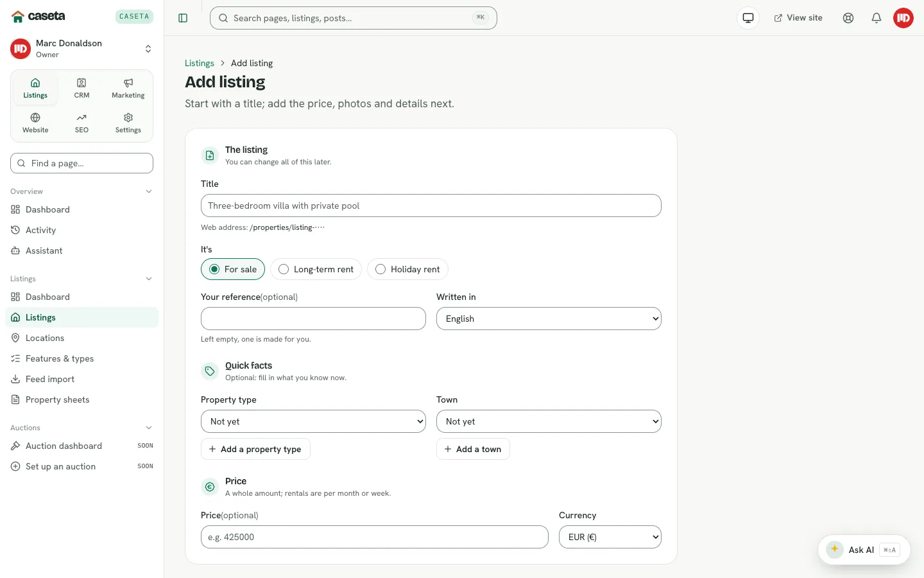
Task: Open the Currency dropdown
Action: point(610,537)
